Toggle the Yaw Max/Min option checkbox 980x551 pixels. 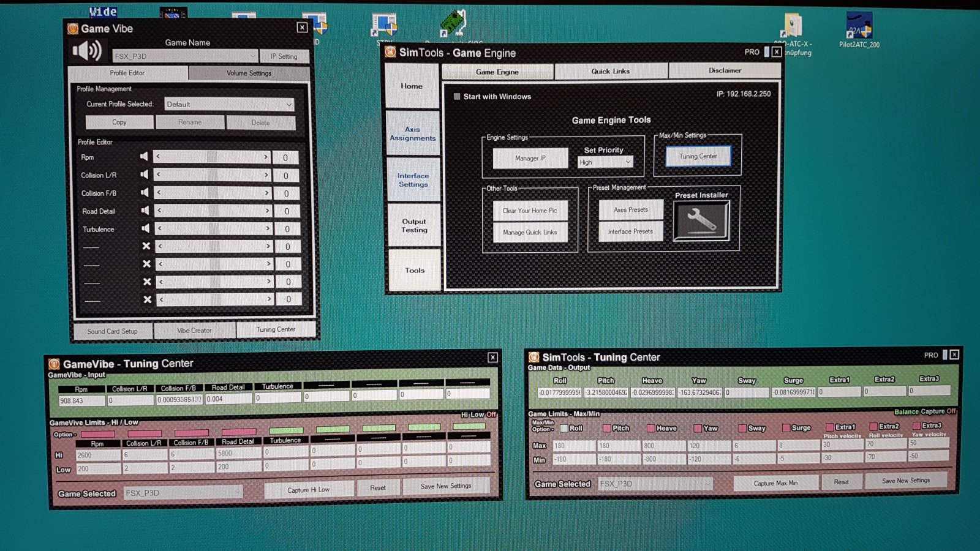[698, 429]
